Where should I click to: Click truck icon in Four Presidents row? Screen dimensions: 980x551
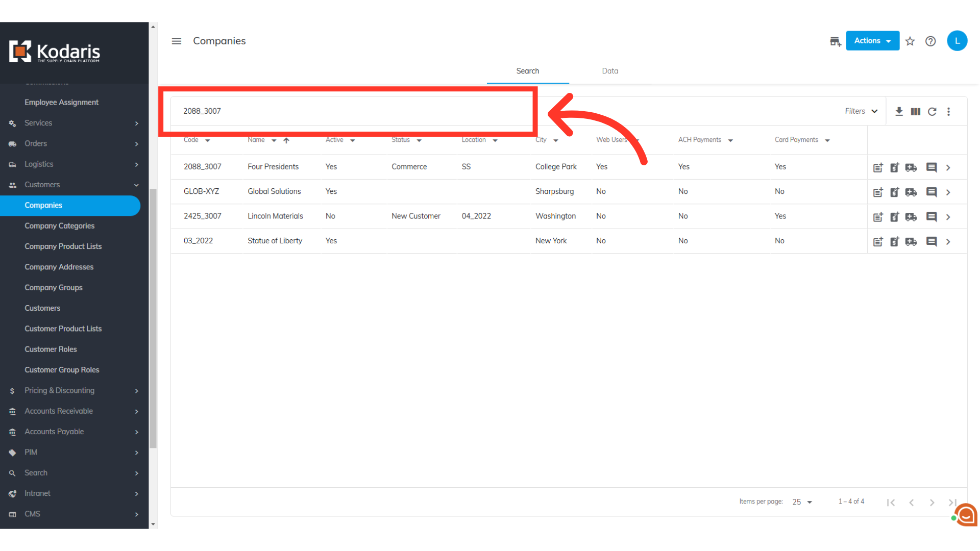tap(911, 167)
